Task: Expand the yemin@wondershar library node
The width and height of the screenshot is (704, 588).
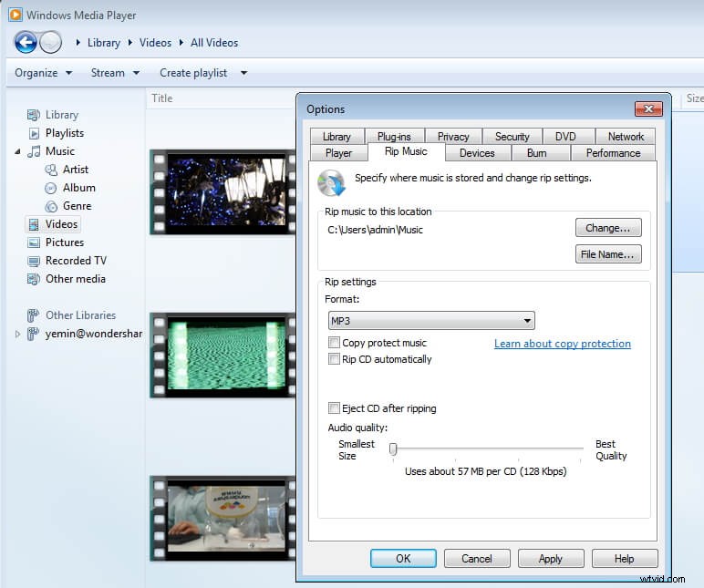Action: [x=17, y=334]
